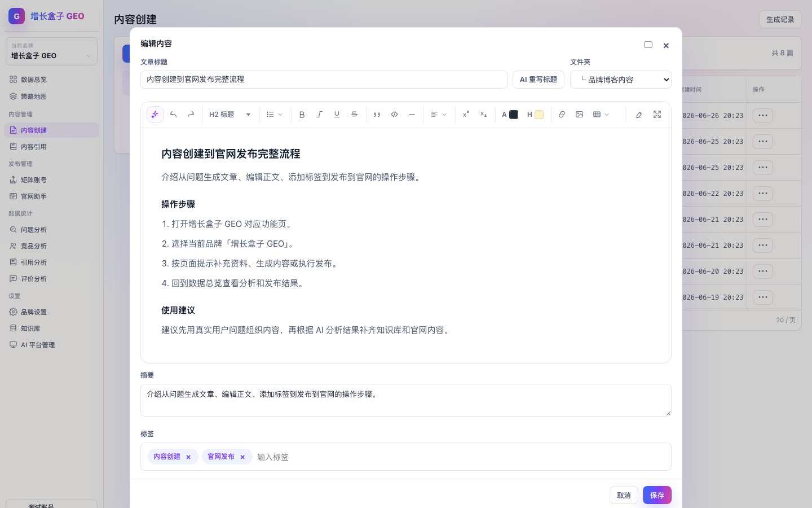This screenshot has width=812, height=508.
Task: Click the 使用建议 heading in editor
Action: point(178,310)
